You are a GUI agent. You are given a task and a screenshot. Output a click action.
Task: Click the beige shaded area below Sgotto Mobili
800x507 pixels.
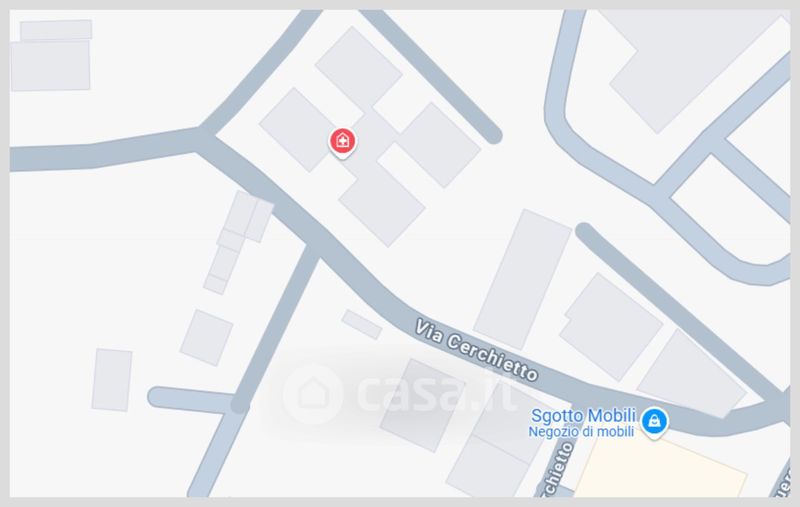point(661,466)
